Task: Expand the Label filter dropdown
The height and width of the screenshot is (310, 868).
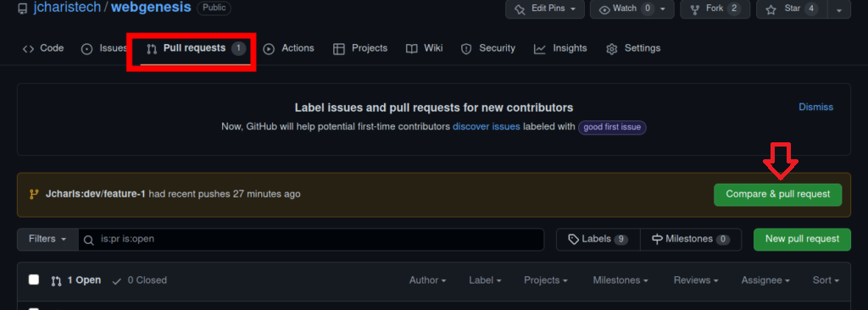Action: (x=485, y=280)
